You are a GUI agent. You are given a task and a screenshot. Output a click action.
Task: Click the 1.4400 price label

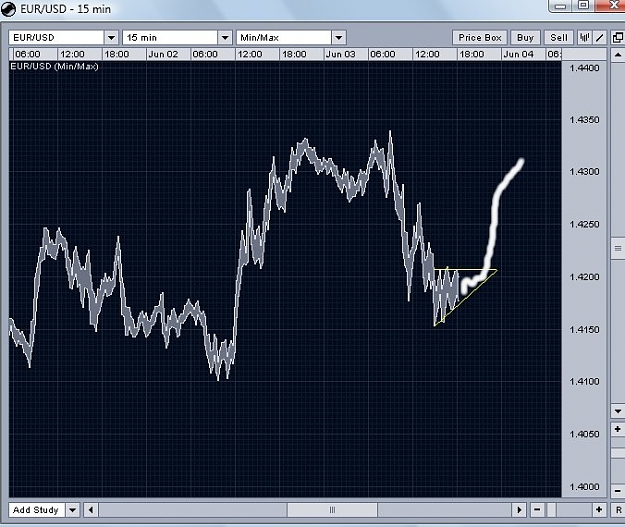tap(584, 68)
